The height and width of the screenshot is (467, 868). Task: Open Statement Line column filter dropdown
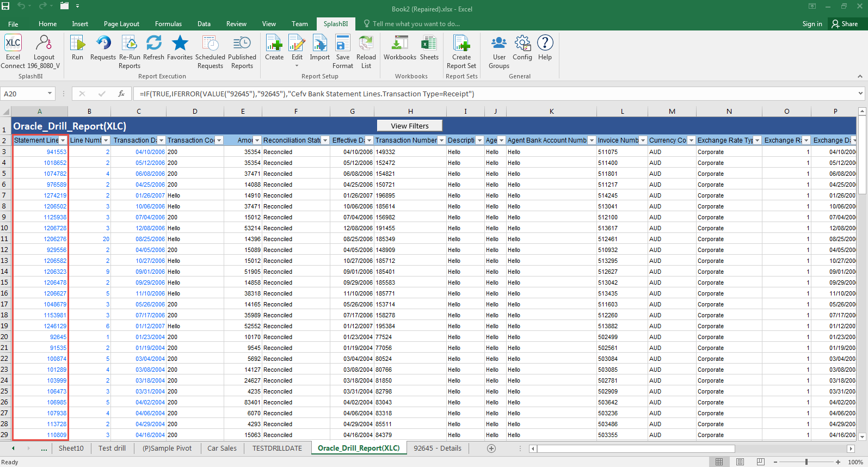[63, 140]
